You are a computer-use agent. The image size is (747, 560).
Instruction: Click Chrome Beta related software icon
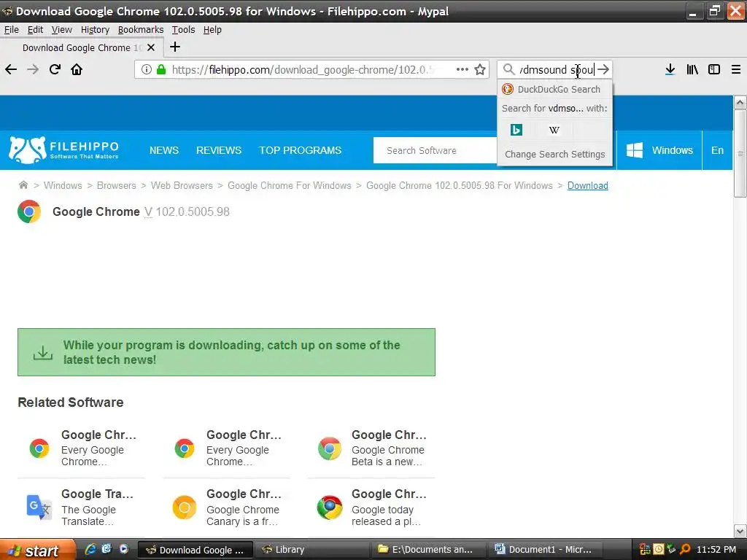coord(330,448)
